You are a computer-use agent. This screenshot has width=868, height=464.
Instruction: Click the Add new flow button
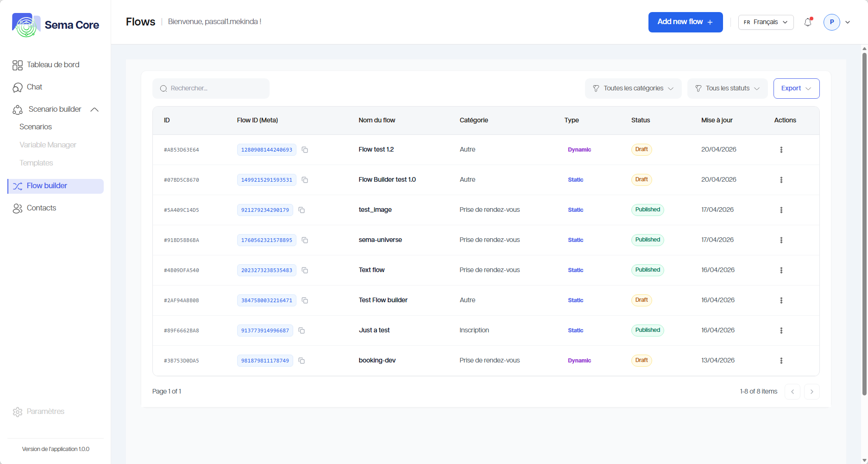coord(685,22)
